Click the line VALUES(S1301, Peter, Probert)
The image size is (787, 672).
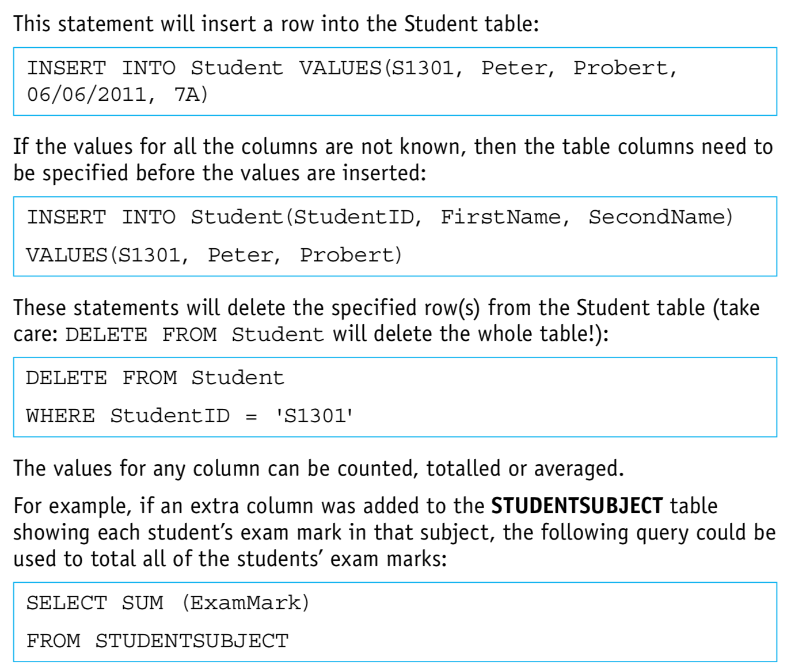214,255
